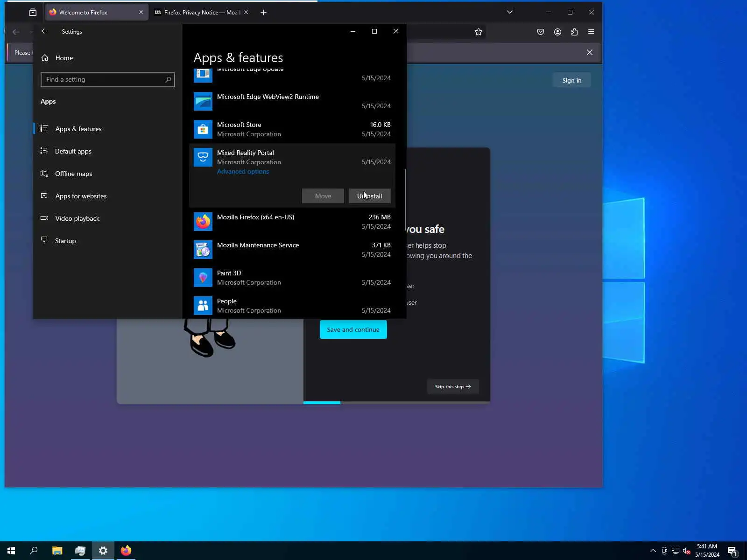Screen dimensions: 747x560
Task: Open the Firefox account menu
Action: 557,32
